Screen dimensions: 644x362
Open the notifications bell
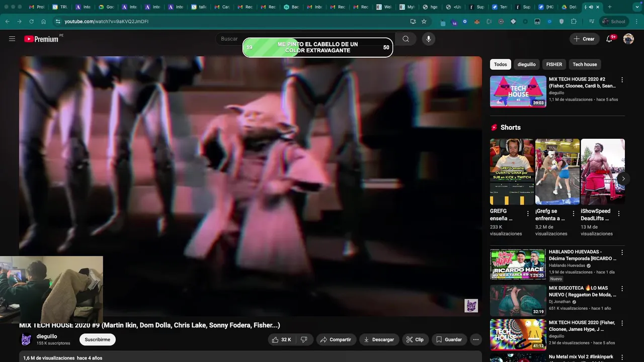609,39
